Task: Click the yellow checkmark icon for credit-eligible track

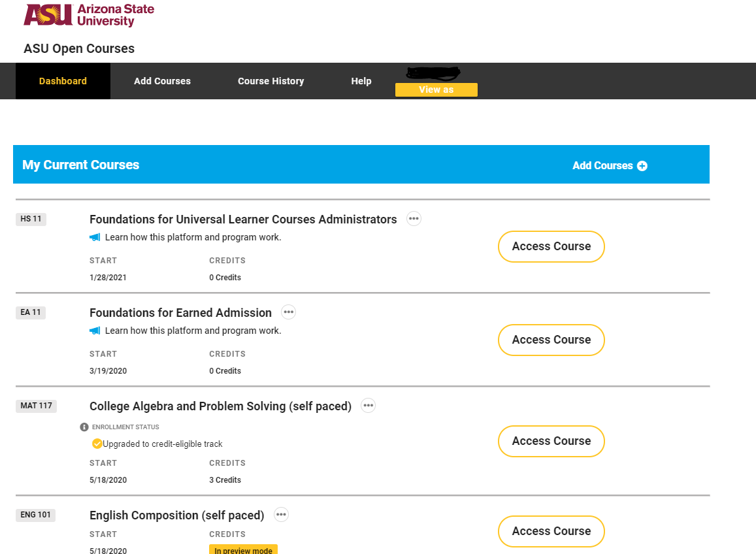Action: pyautogui.click(x=97, y=444)
